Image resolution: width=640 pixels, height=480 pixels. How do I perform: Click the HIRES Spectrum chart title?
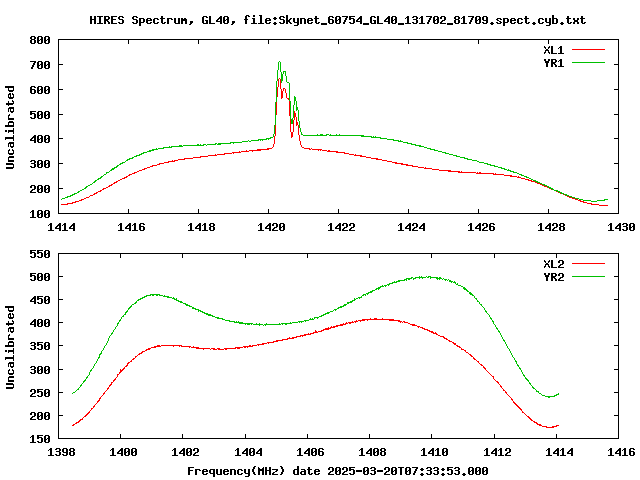[x=338, y=20]
